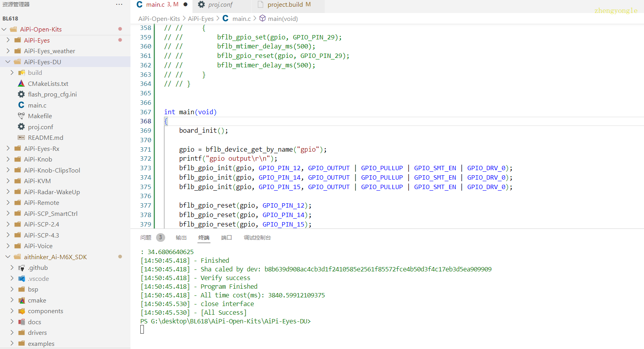Click the bsp folder icon

point(21,289)
